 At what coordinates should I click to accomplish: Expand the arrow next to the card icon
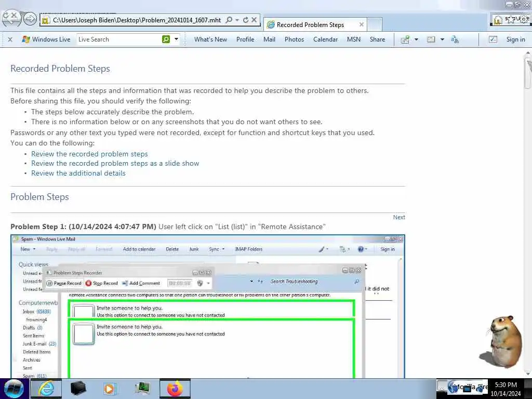coord(443,39)
